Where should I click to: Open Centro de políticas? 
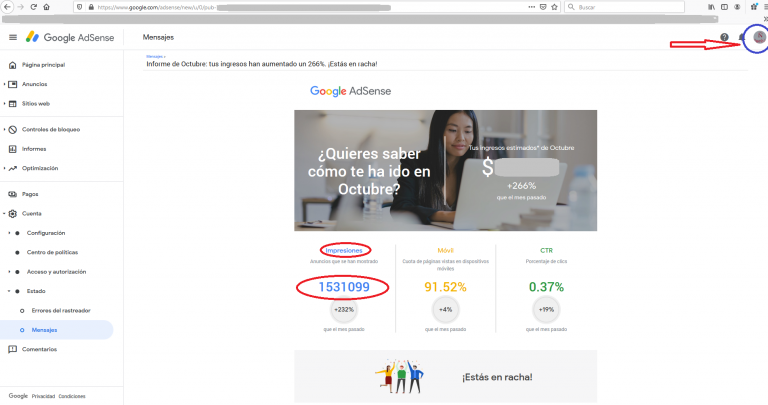click(52, 252)
